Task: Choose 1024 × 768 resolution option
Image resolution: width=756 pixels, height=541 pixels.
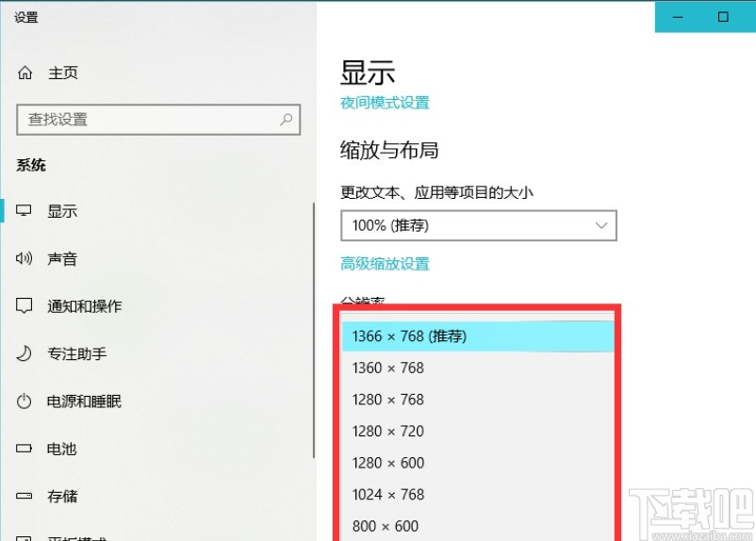Action: (478, 494)
